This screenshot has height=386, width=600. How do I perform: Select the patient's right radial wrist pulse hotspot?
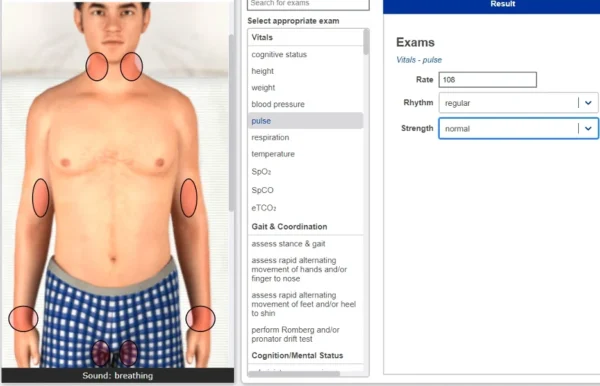pos(23,319)
